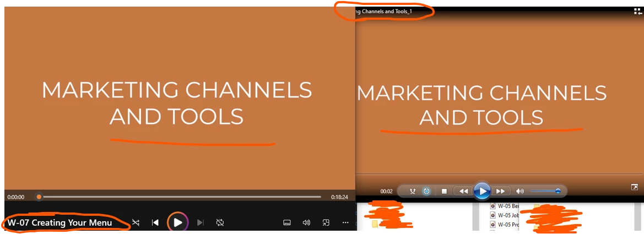The width and height of the screenshot is (644, 234).
Task: Click the 00:02 time display in right player
Action: [x=387, y=191]
